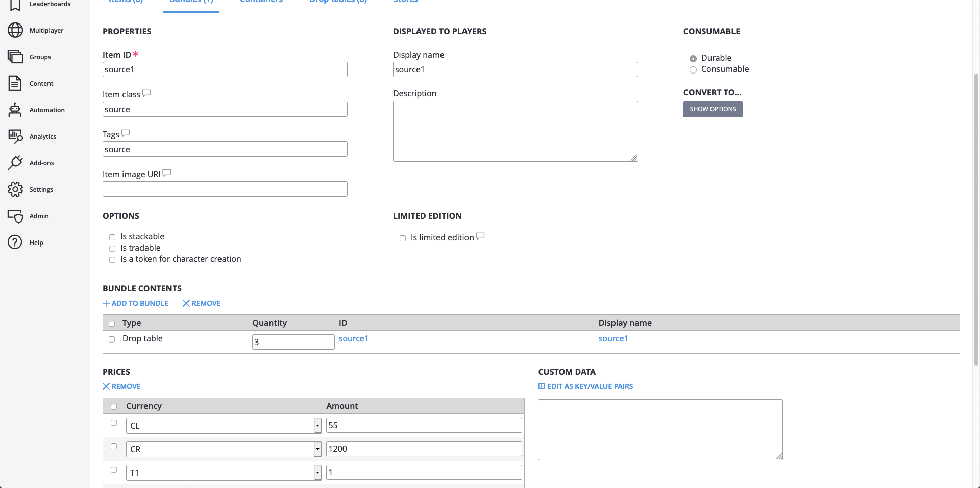Open the source1 link in Display name column
Image resolution: width=980 pixels, height=488 pixels.
point(613,338)
